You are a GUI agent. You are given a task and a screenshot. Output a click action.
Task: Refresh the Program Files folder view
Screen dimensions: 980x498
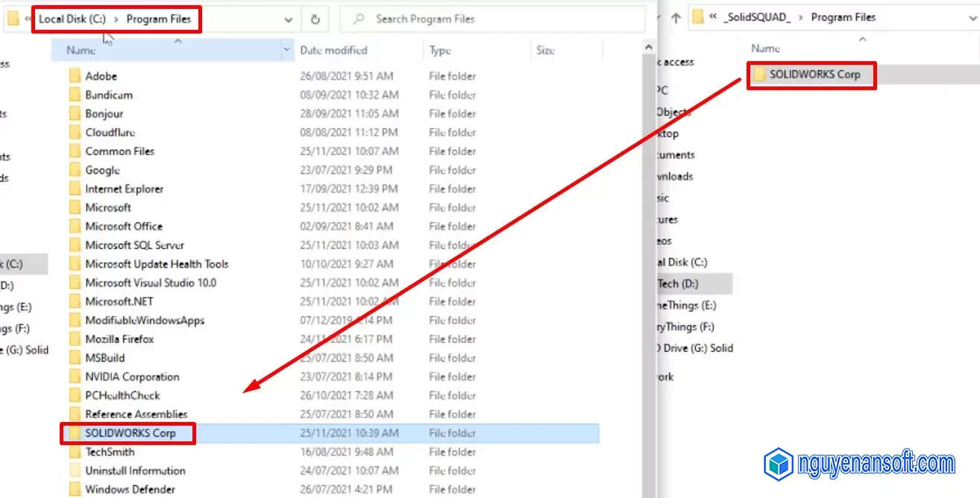[x=315, y=19]
